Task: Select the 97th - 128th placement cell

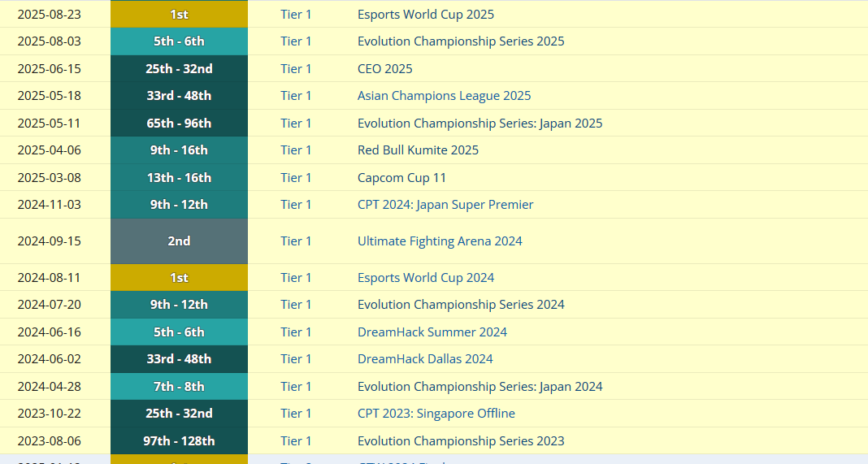Action: point(179,440)
